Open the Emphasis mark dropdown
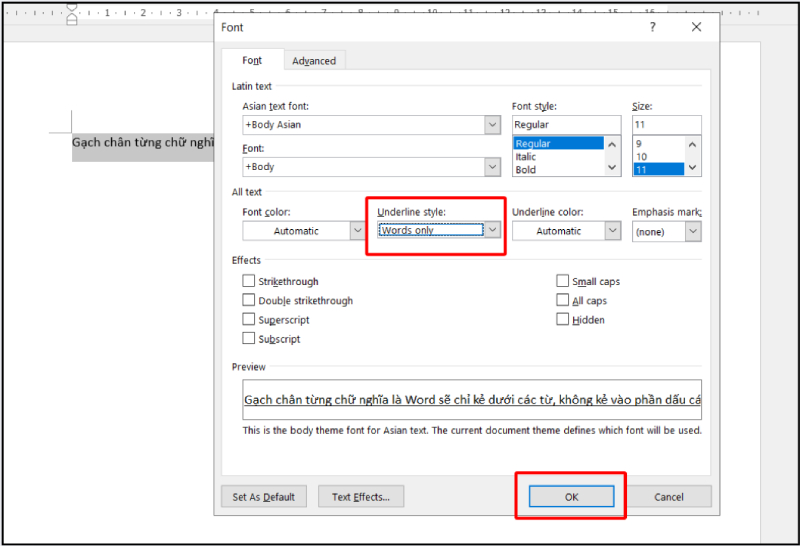This screenshot has height=546, width=800. click(693, 231)
